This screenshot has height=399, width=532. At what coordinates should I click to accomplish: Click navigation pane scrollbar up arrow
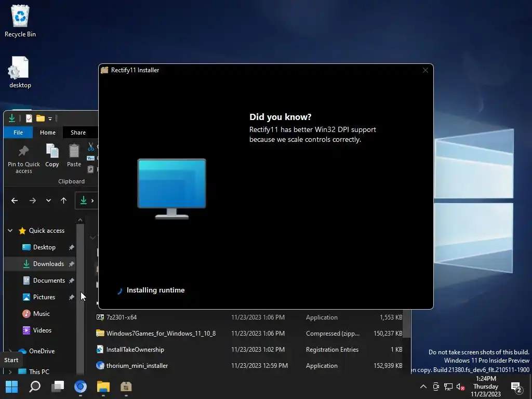pos(80,220)
